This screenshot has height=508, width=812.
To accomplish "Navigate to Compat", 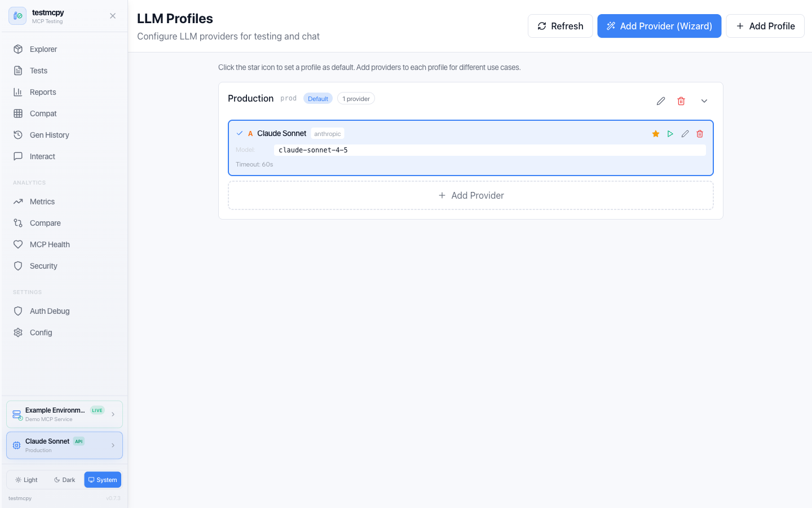I will 64,113.
